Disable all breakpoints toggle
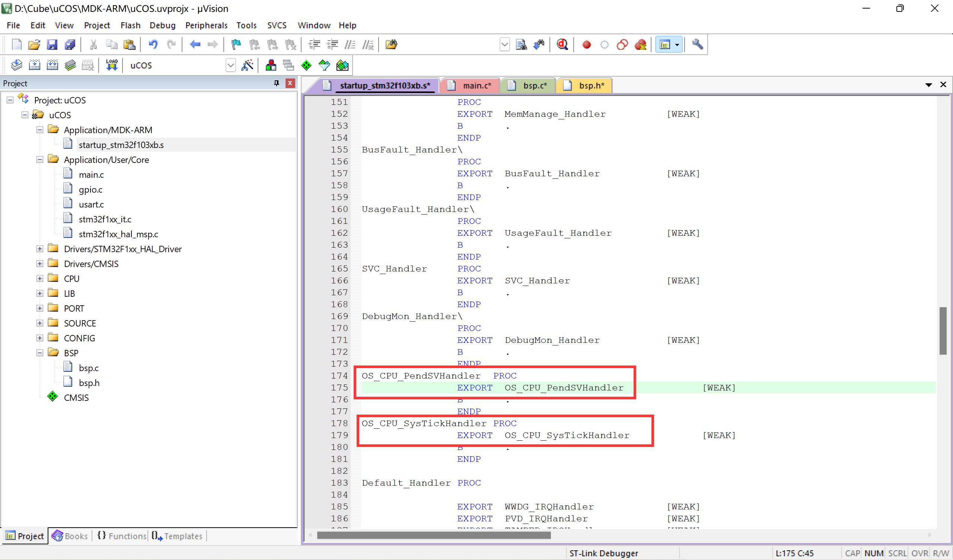Viewport: 953px width, 560px height. (x=623, y=44)
